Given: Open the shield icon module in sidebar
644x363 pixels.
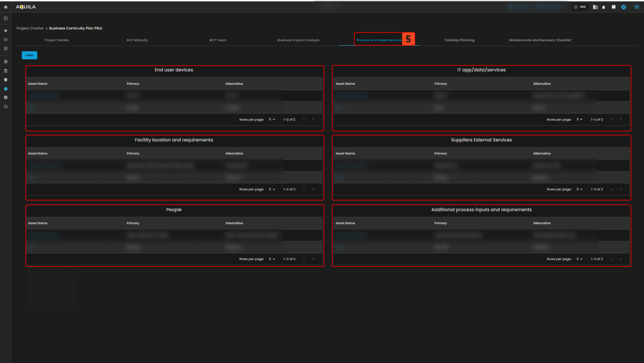Looking at the screenshot, I should click(5, 80).
